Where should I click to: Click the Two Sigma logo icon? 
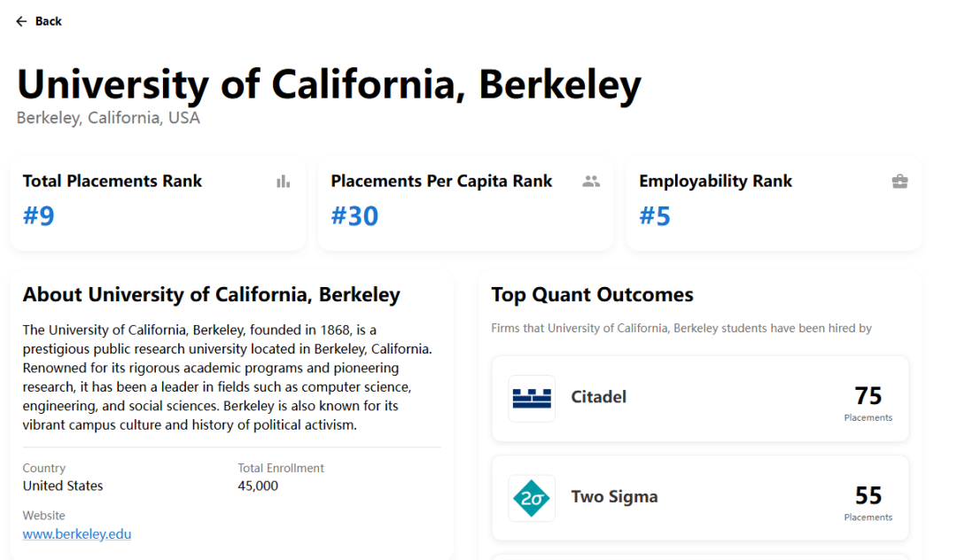[532, 498]
